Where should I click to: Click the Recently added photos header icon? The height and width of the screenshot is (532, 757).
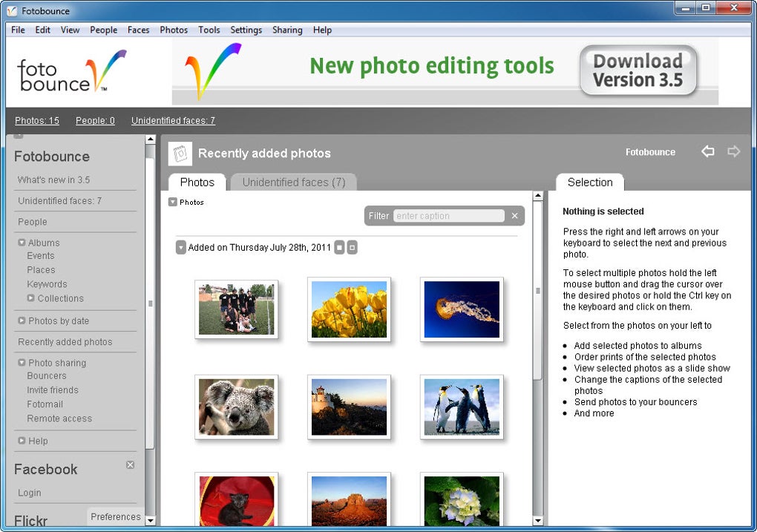[180, 154]
